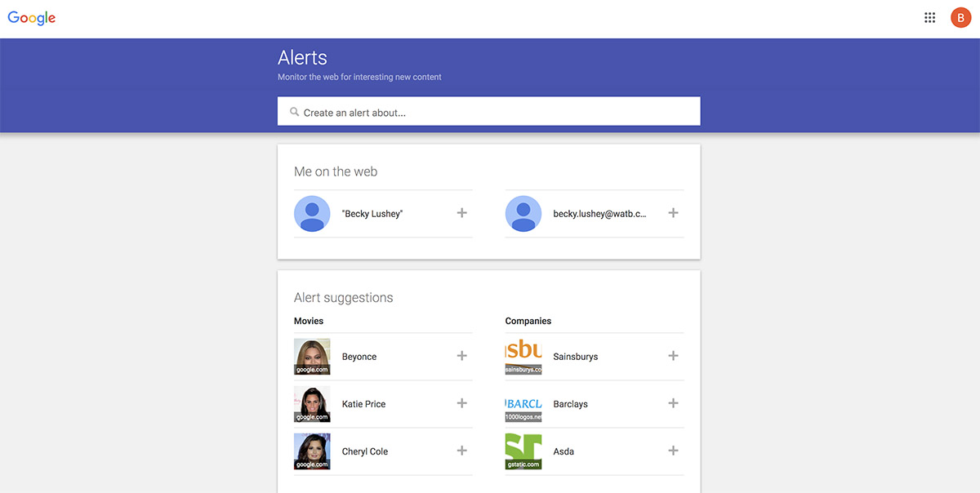Add an alert for "Becky Lushey" using plus
Screen dimensions: 980x493
[461, 213]
